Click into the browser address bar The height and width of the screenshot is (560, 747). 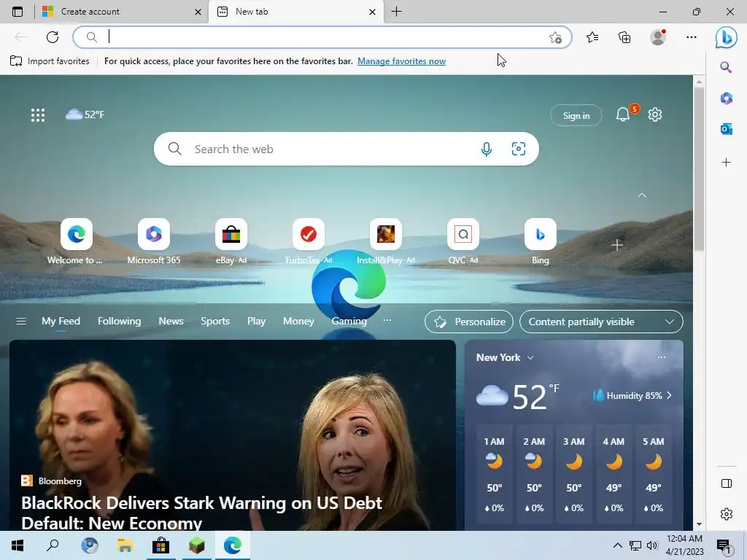322,37
